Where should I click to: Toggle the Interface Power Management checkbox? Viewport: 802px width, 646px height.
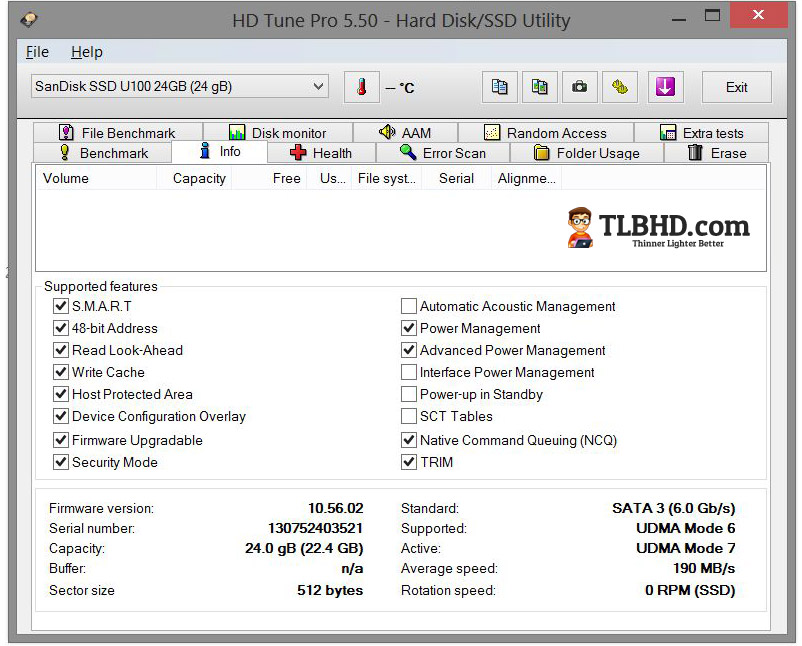408,372
